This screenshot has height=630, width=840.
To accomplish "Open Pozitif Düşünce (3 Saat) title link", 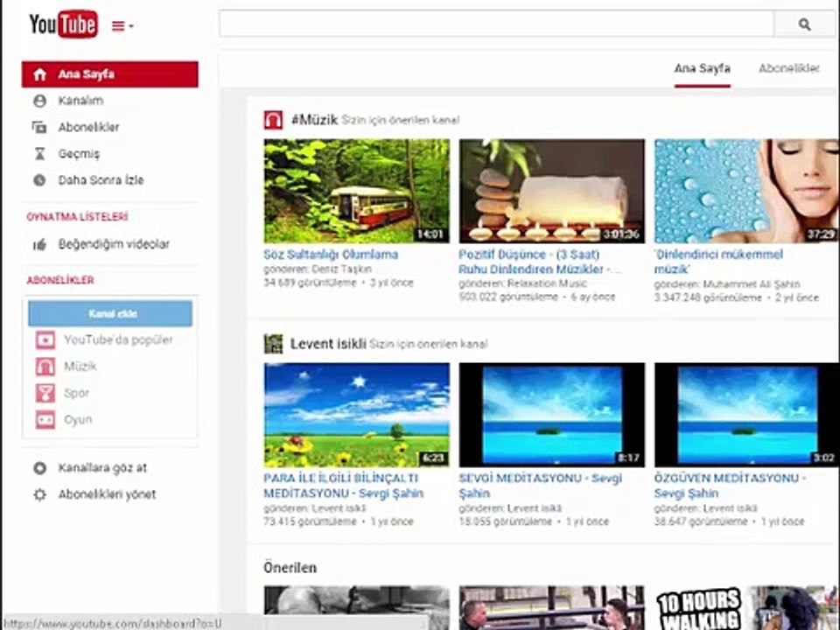I will point(540,262).
